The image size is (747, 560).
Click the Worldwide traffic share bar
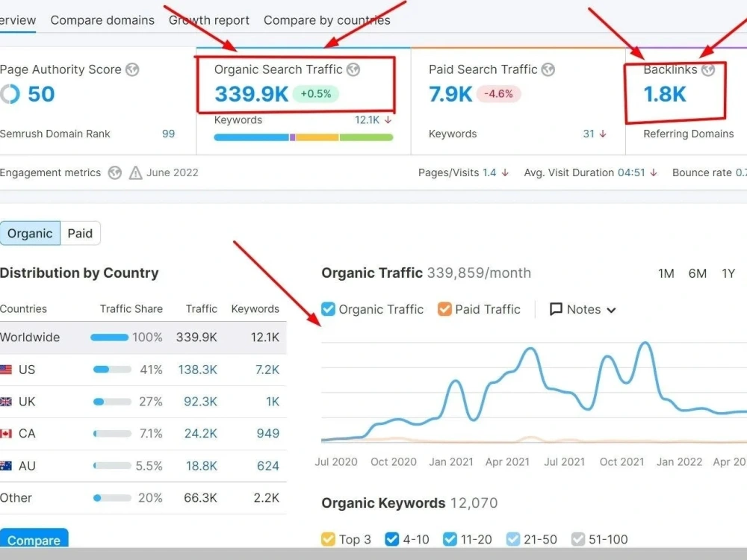(x=110, y=337)
